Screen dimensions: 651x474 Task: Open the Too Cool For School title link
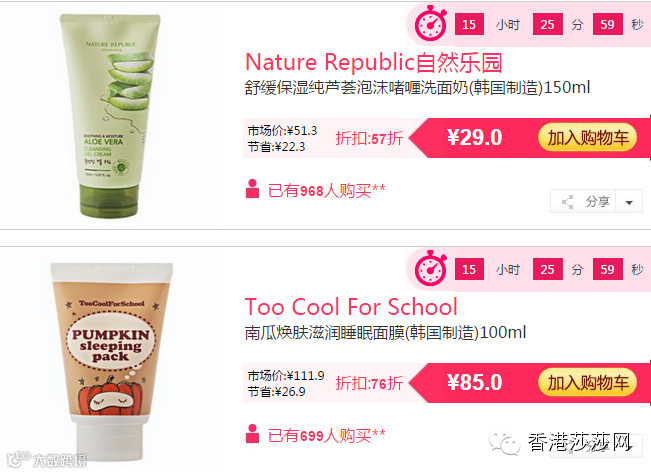pos(351,307)
